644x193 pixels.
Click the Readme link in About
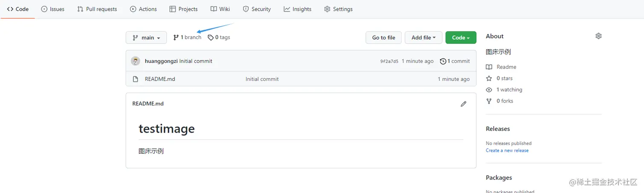506,67
